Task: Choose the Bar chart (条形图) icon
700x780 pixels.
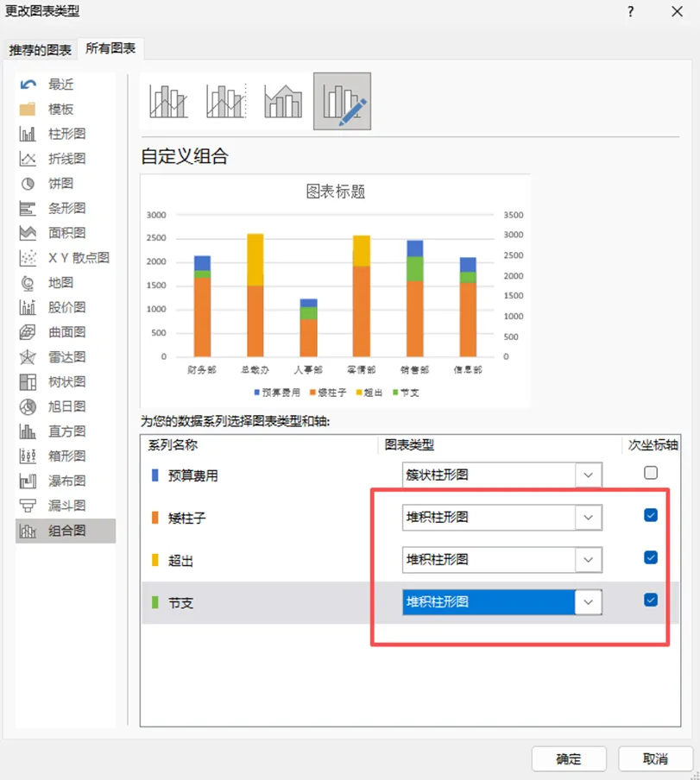Action: 28,209
